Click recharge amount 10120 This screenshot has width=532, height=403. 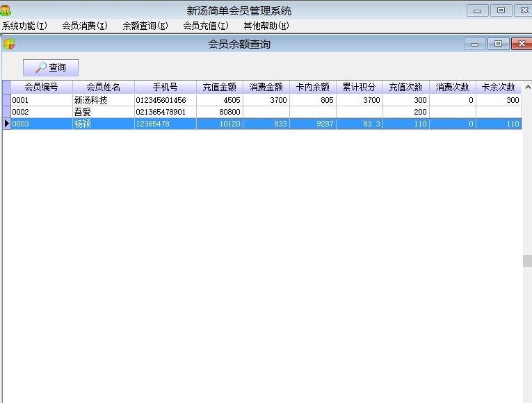click(x=220, y=124)
